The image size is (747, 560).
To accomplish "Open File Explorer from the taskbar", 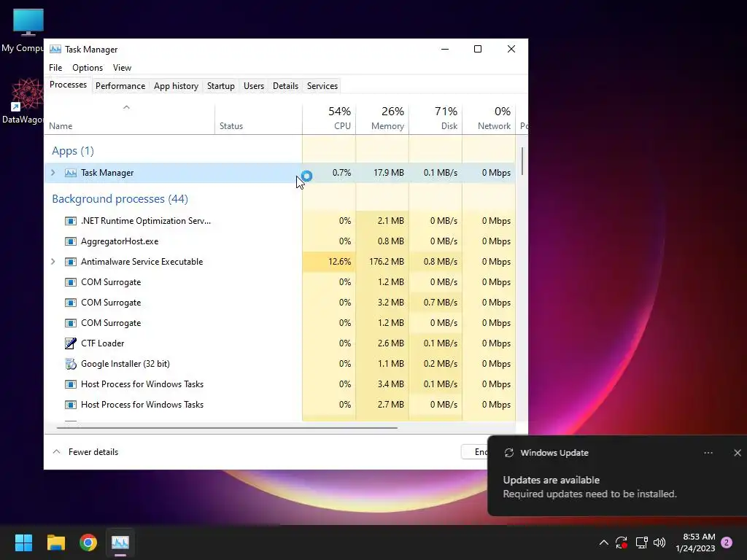I will (55, 542).
